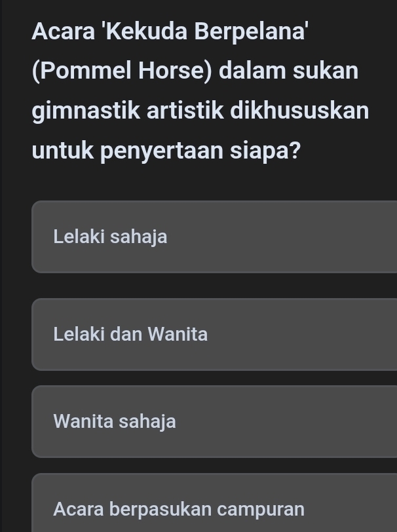Click the 'Wanita sahaja' label text
This screenshot has width=397, height=532.
[115, 421]
